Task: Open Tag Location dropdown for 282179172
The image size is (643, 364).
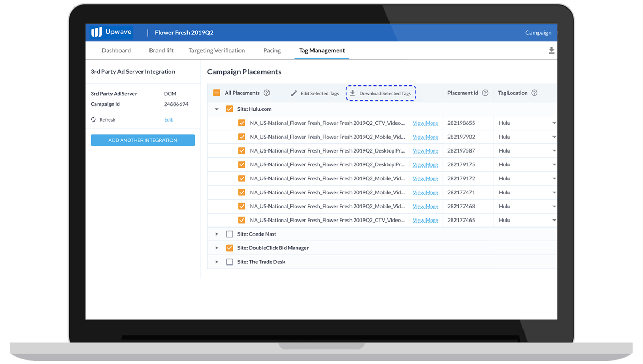Action: [554, 179]
